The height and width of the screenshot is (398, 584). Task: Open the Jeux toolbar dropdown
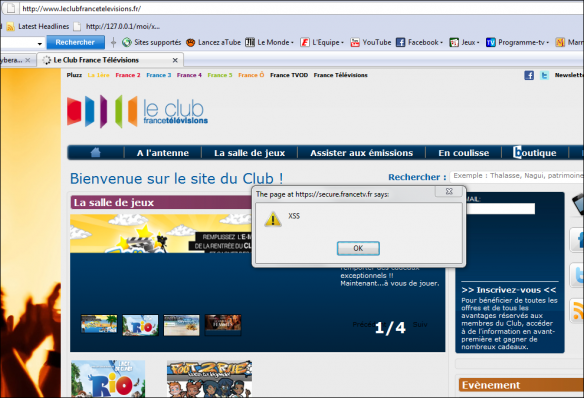464,42
